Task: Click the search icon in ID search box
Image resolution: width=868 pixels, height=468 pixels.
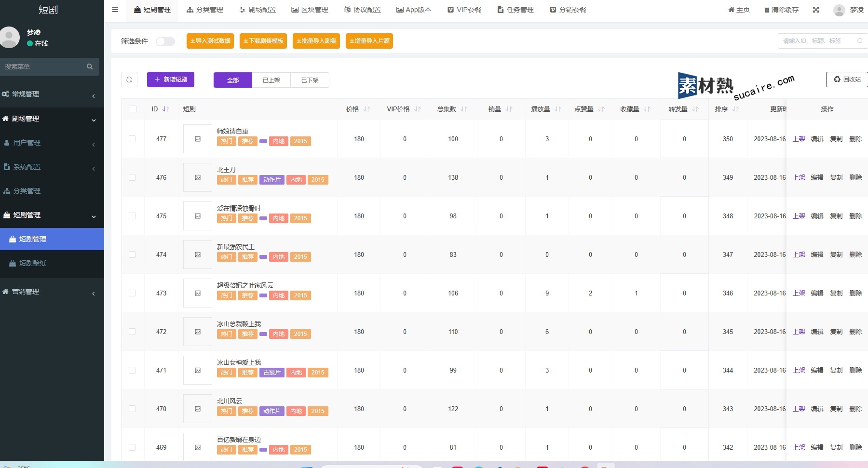Action: (x=860, y=41)
